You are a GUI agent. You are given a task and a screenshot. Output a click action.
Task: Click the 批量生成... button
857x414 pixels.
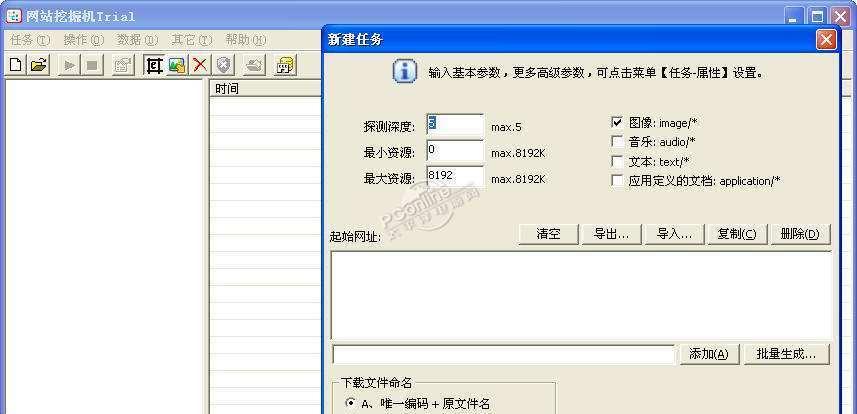click(x=786, y=354)
